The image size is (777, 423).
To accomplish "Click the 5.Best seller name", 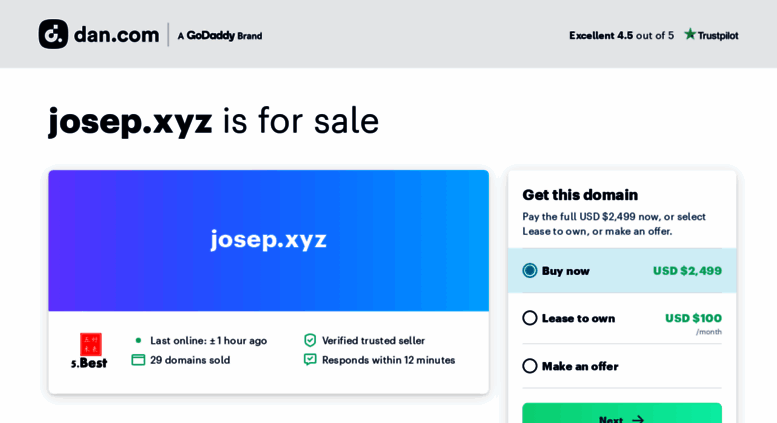I will click(x=89, y=363).
